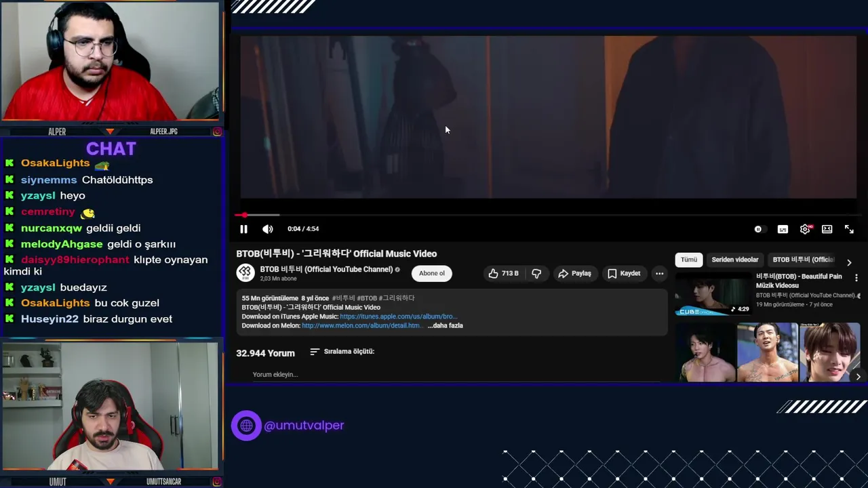
Task: Click Instagram icon beside UMUTTSANCAR
Action: [217, 482]
